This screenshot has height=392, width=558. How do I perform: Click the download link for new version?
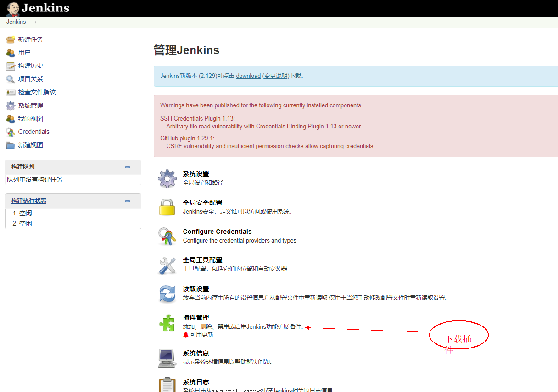pyautogui.click(x=248, y=76)
